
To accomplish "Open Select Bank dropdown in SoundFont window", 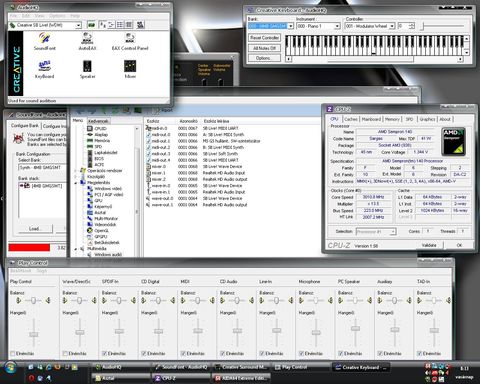I will 42,168.
